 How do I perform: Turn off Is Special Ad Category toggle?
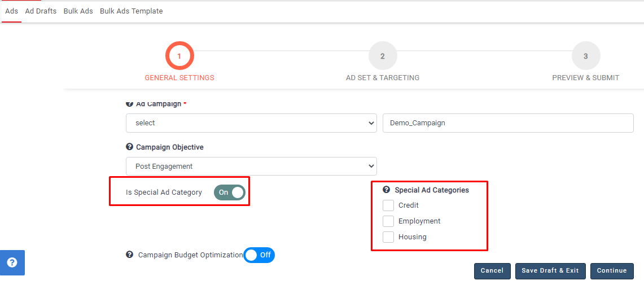[x=230, y=192]
